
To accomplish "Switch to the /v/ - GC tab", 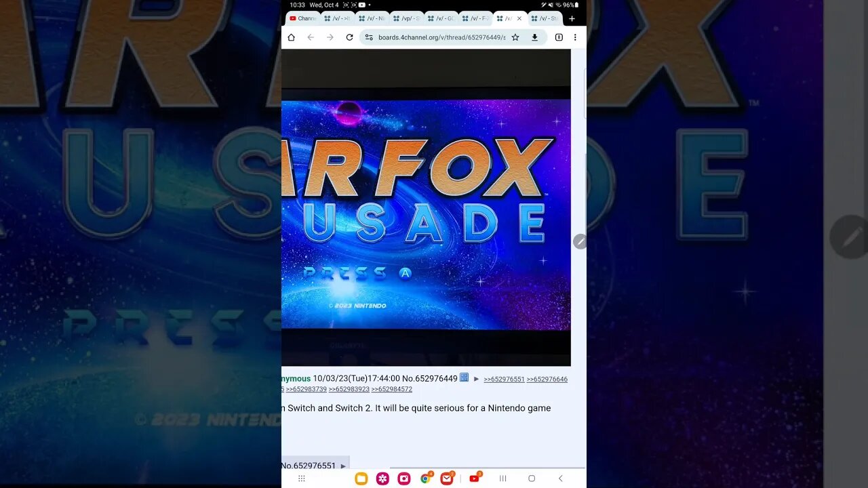I will pos(441,18).
